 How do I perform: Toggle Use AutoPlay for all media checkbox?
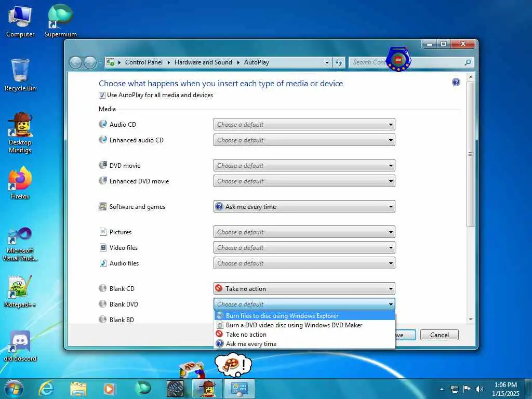(102, 96)
